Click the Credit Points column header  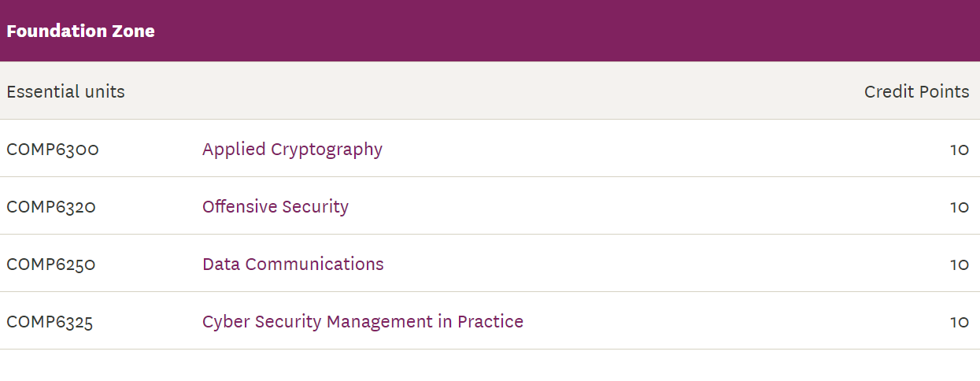coord(917,92)
